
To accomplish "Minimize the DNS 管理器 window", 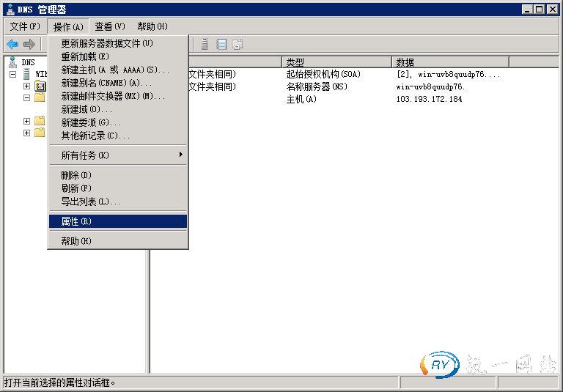I will (527, 10).
